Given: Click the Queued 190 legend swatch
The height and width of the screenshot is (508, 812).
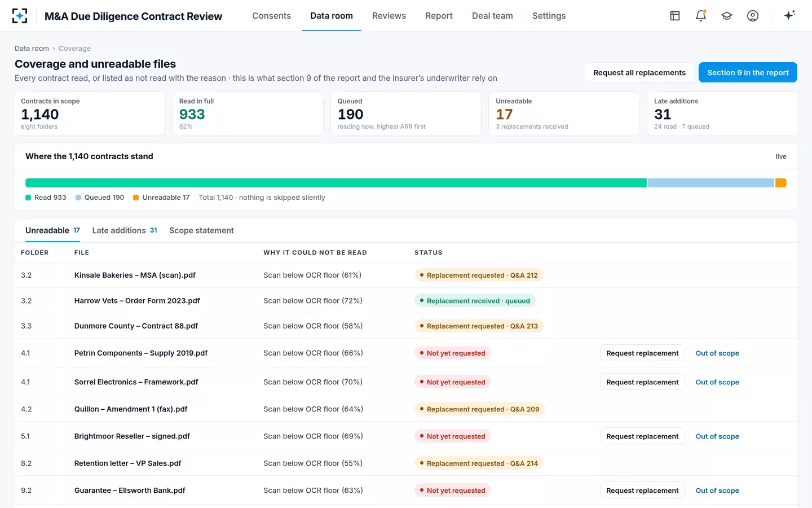Looking at the screenshot, I should pos(78,198).
